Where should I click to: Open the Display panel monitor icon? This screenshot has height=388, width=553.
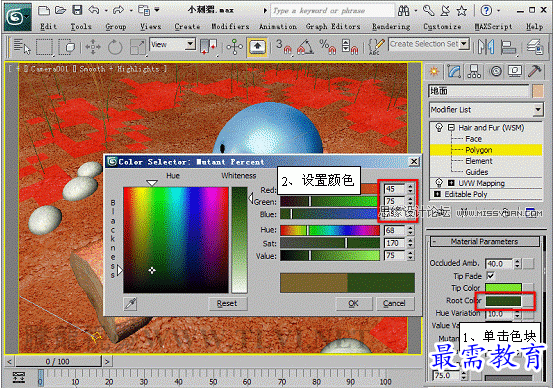515,72
